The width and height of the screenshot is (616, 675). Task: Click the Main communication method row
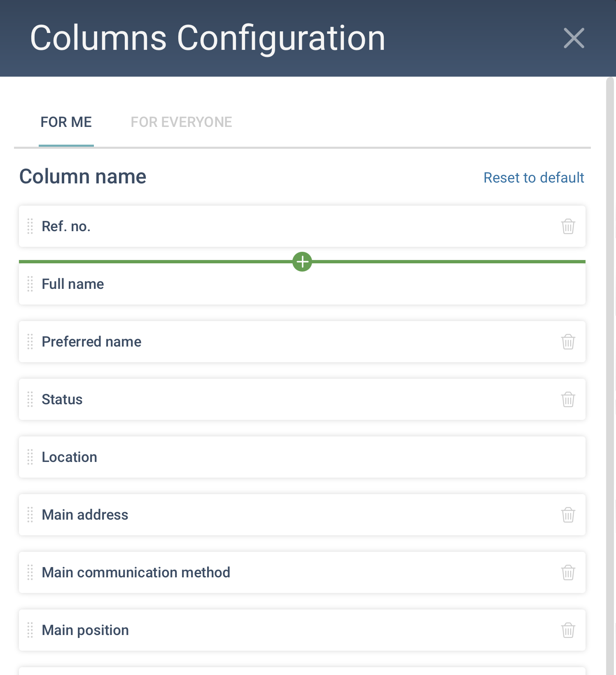[x=302, y=572]
